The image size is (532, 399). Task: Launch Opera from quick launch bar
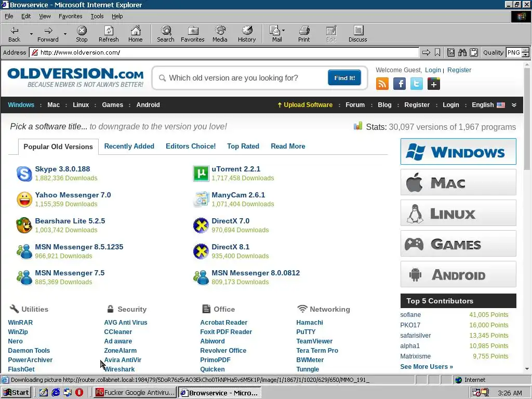pyautogui.click(x=79, y=393)
